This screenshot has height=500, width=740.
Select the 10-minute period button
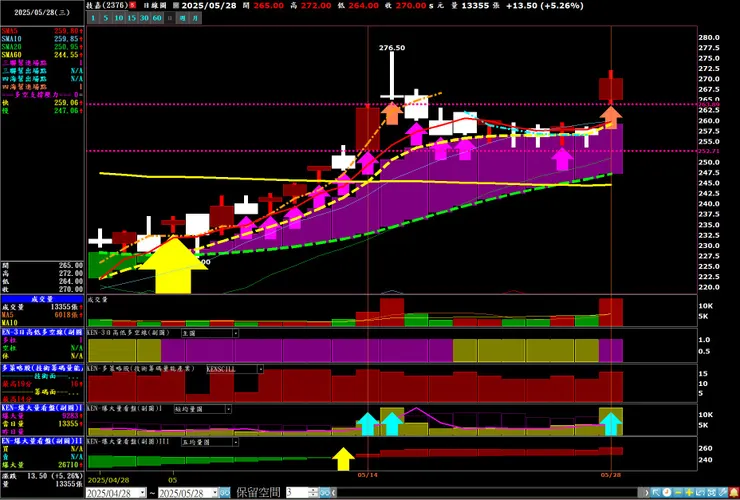coord(118,18)
